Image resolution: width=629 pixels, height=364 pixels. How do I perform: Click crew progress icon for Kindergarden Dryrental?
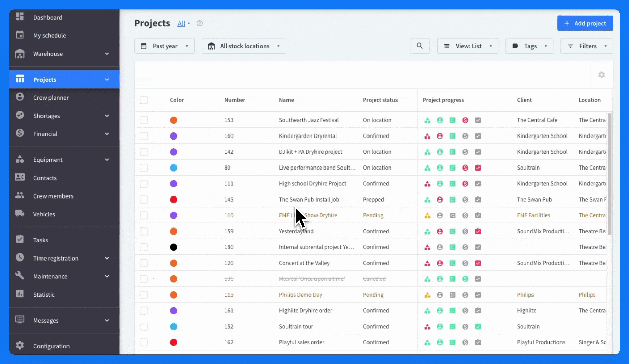tap(440, 136)
